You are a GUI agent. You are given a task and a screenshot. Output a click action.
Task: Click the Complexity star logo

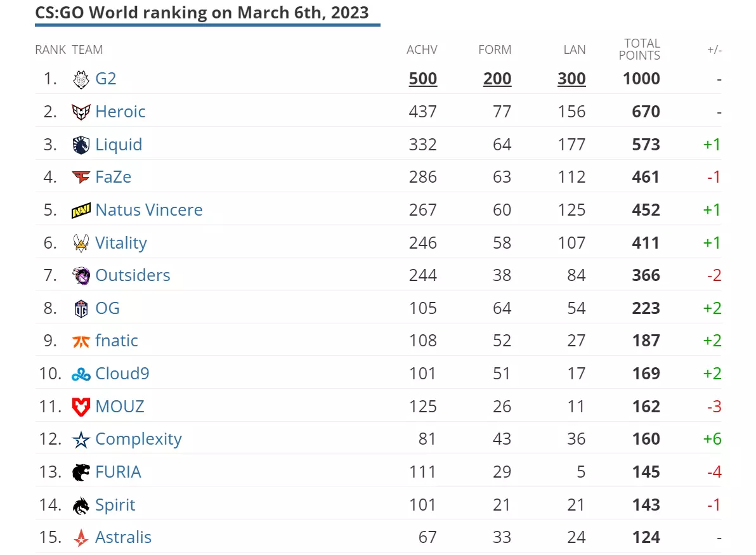pos(81,439)
